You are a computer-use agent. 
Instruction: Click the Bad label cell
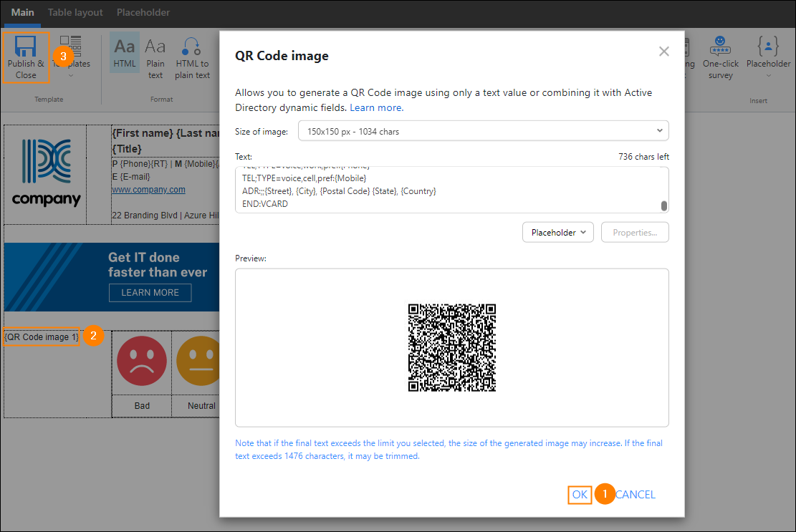tap(142, 406)
